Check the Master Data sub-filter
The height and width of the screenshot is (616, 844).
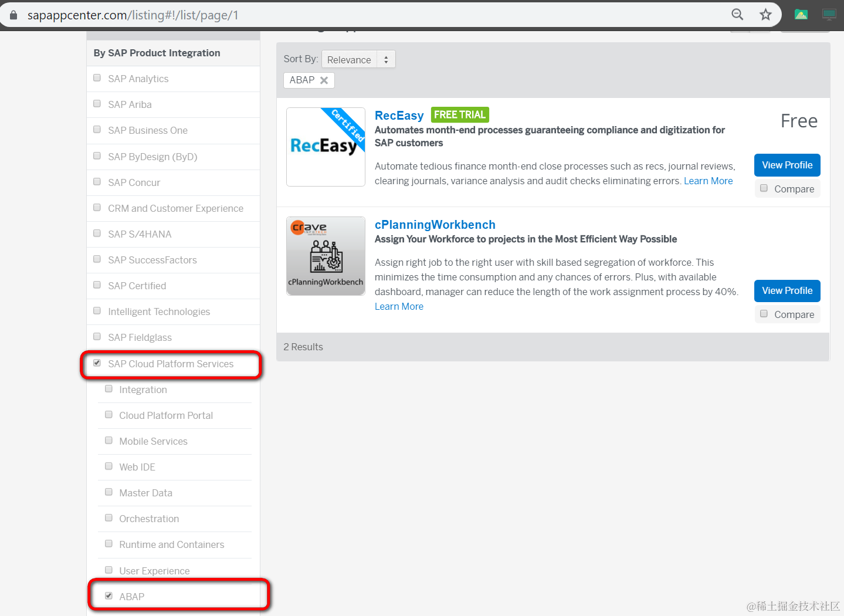[x=109, y=492]
